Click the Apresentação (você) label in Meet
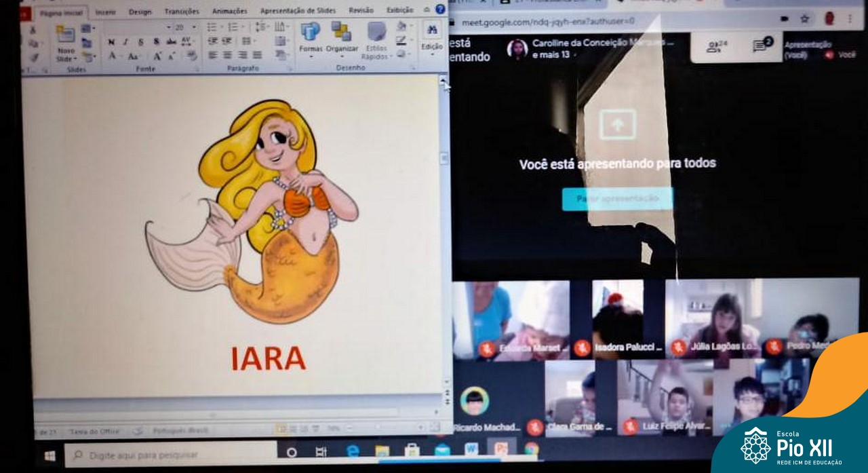Viewport: 868px width, 473px height. tap(807, 49)
